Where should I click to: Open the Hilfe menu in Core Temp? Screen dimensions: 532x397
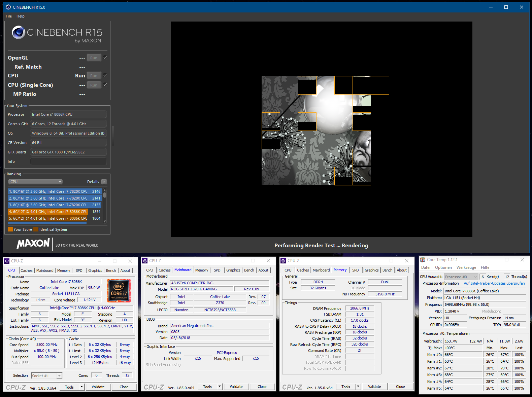tap(485, 267)
